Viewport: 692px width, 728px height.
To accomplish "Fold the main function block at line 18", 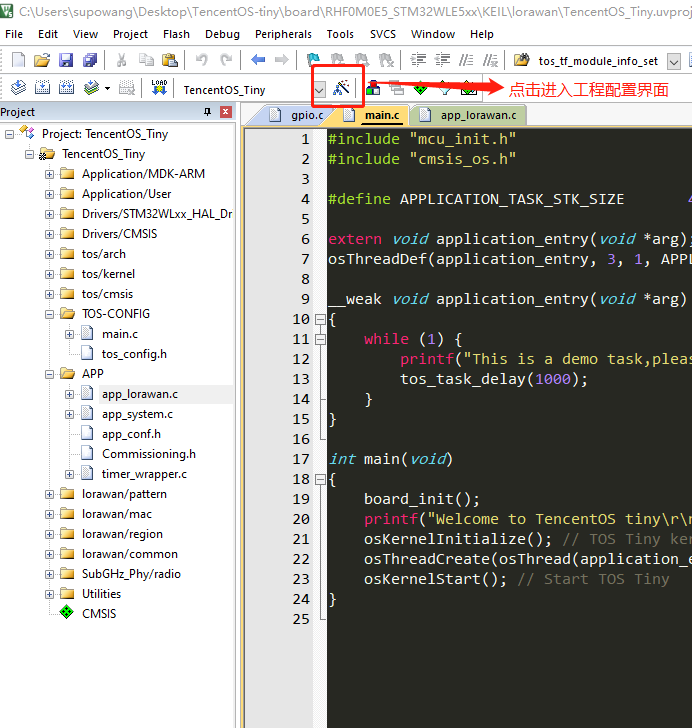I will [320, 480].
